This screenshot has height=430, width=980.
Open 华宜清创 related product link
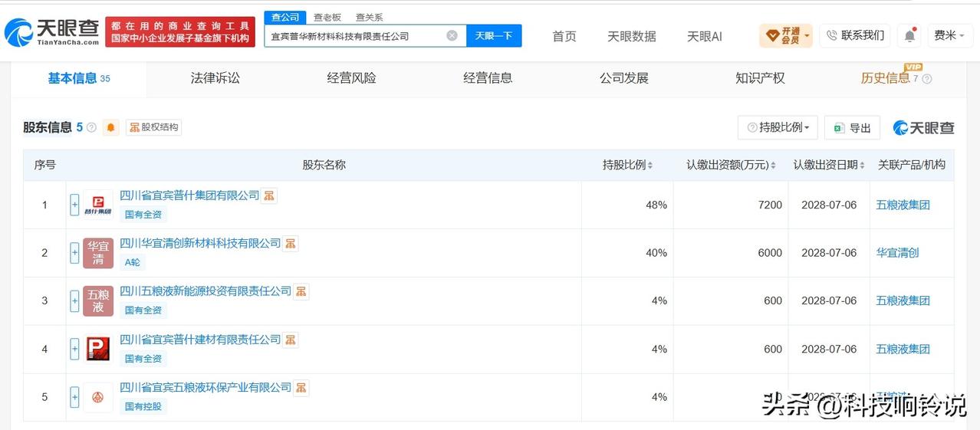coord(897,253)
